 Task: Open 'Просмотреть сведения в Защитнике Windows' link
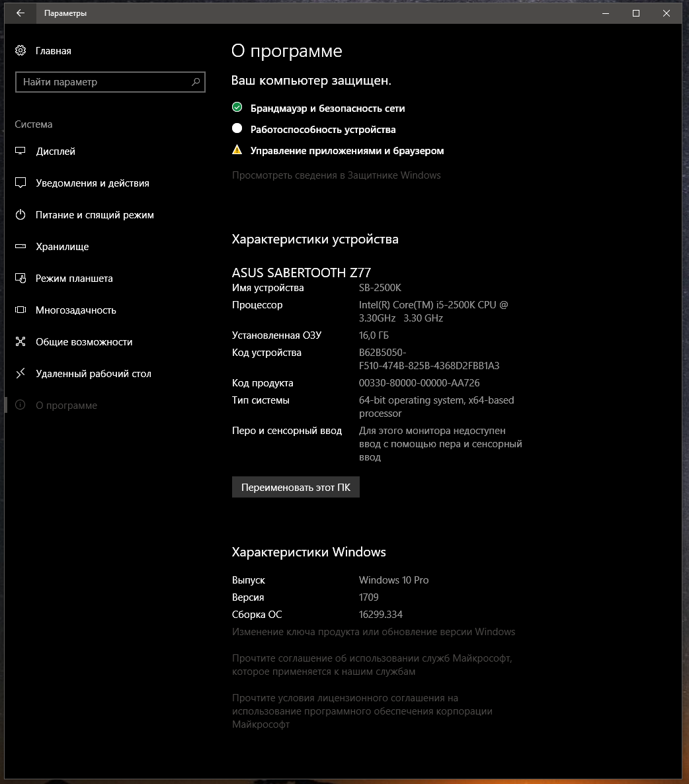point(336,175)
